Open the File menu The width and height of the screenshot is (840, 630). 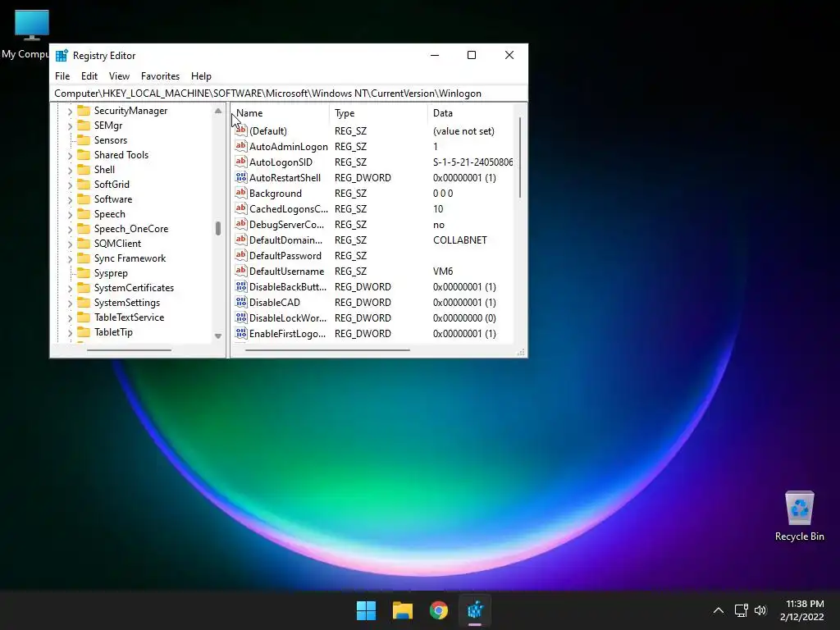[62, 76]
